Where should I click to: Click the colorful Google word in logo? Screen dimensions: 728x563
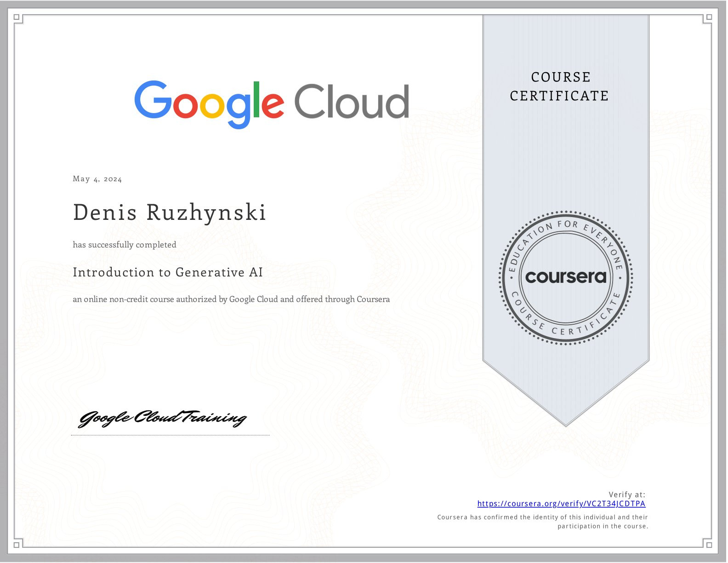pyautogui.click(x=209, y=103)
